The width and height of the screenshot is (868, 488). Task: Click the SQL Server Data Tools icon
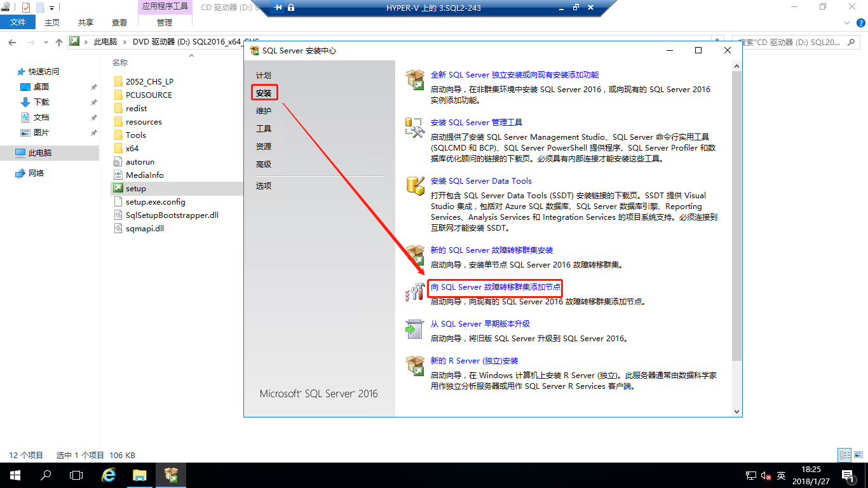(415, 186)
